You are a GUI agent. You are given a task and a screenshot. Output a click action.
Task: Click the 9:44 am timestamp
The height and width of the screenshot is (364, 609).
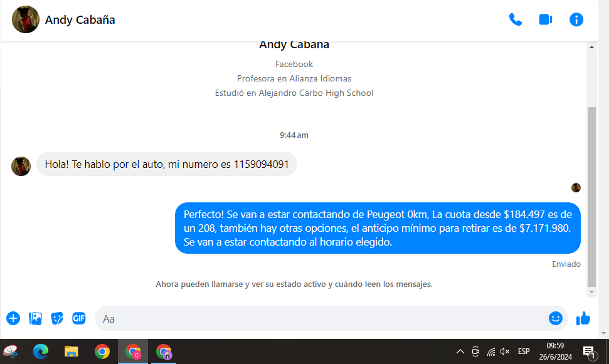294,135
